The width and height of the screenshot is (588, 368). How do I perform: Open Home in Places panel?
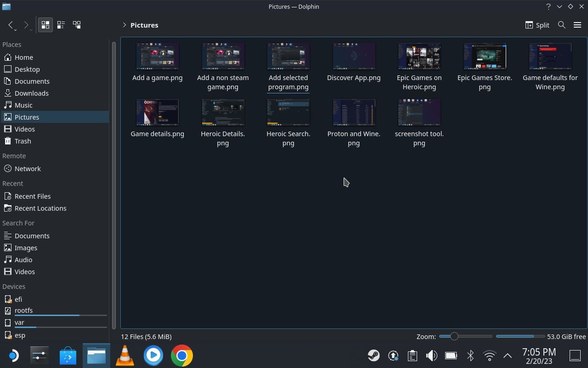(x=55, y=57)
